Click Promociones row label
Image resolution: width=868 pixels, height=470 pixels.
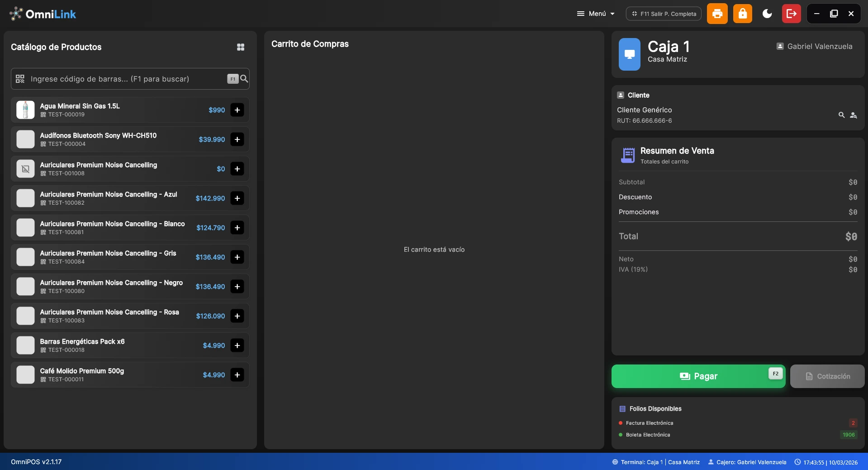(x=639, y=212)
